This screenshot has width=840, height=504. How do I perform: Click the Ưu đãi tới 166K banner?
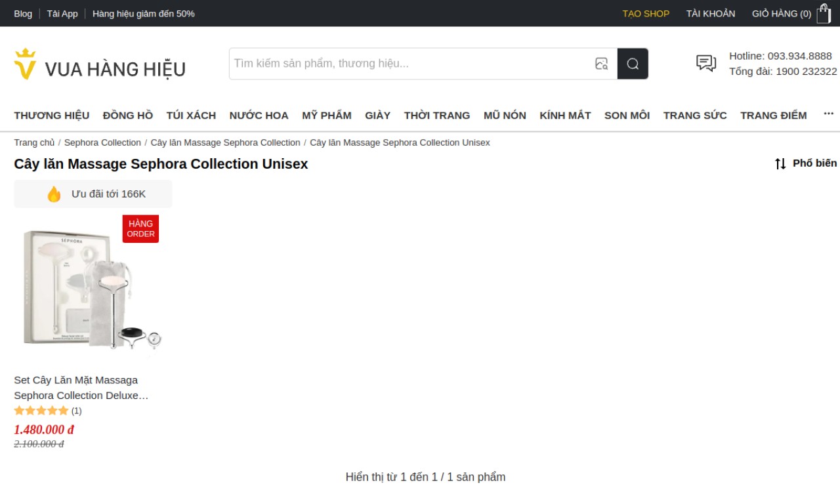[93, 194]
